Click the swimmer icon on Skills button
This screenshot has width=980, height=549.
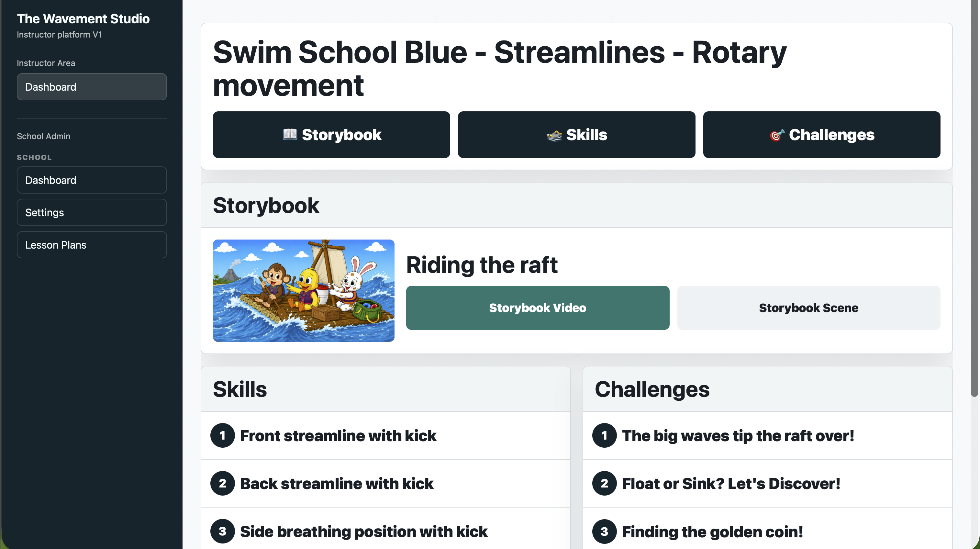pyautogui.click(x=554, y=135)
